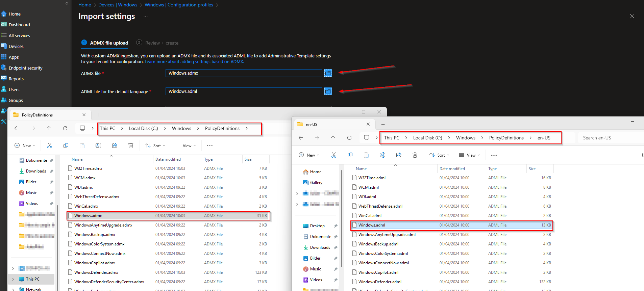Viewport: 644px width, 291px height.
Task: Open See more options in en-US toolbar
Action: tap(494, 155)
